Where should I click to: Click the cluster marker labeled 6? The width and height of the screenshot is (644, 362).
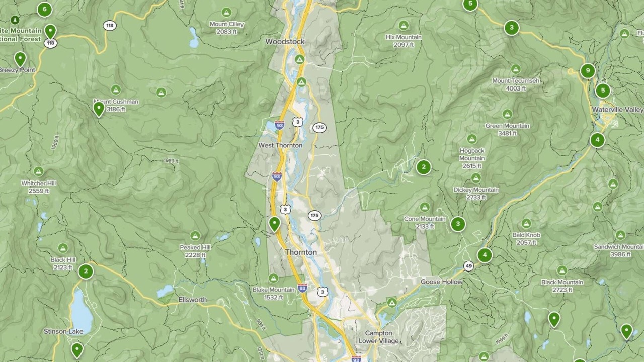tap(45, 9)
